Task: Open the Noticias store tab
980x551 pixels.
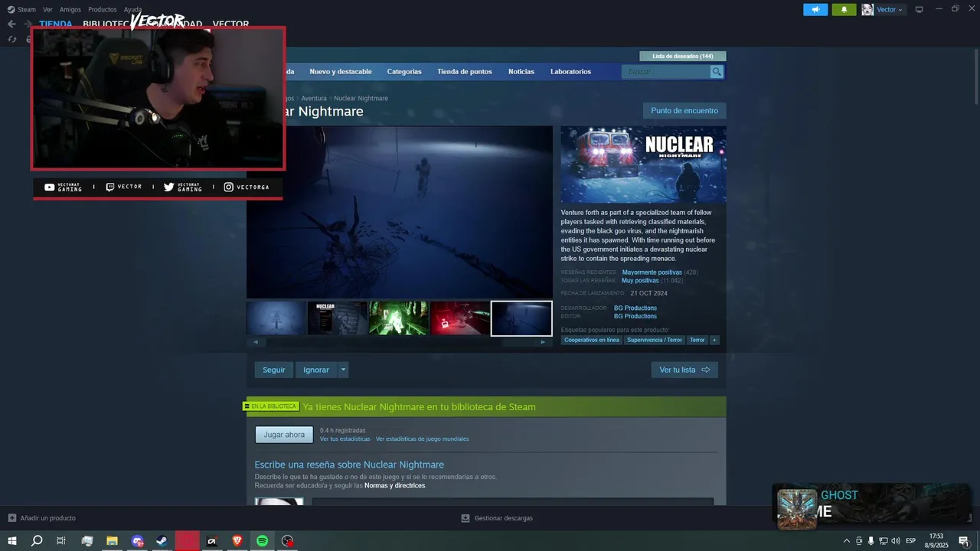Action: (521, 71)
